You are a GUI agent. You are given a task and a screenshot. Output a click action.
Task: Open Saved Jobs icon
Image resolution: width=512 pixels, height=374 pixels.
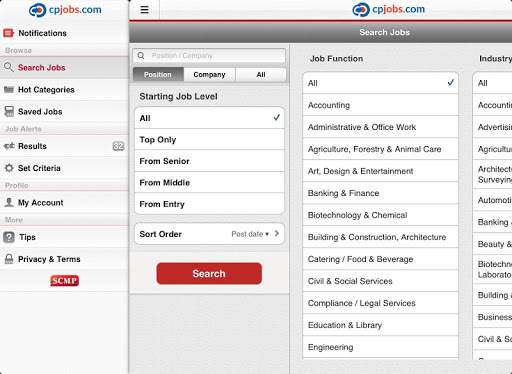9,111
